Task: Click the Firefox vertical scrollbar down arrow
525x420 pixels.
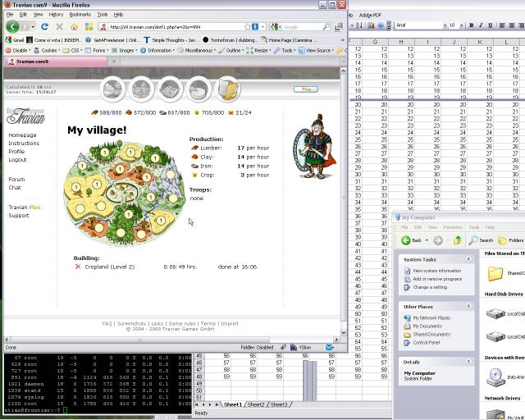Action: [343, 332]
